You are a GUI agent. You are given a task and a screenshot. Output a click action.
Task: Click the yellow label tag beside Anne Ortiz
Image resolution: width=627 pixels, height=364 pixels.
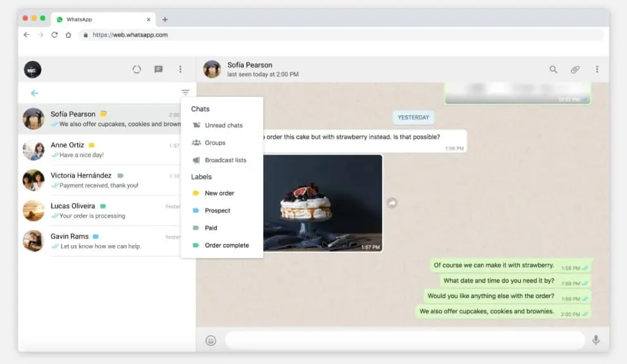92,145
